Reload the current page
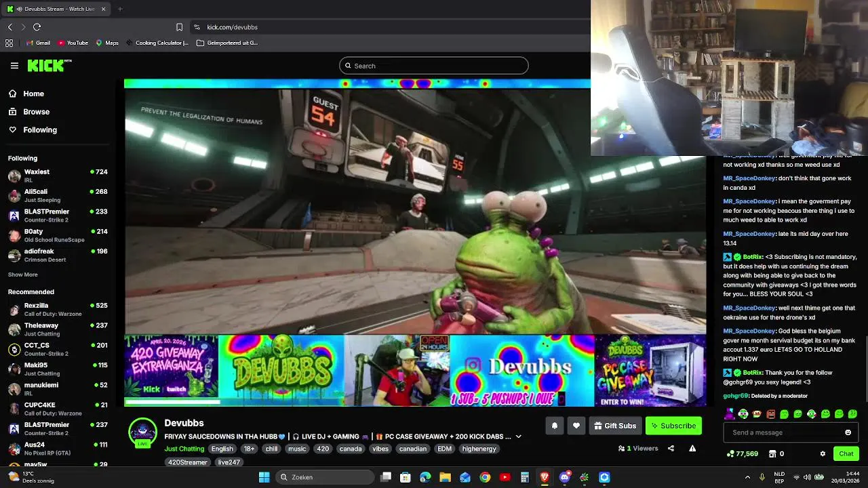Image resolution: width=868 pixels, height=488 pixels. [x=37, y=27]
